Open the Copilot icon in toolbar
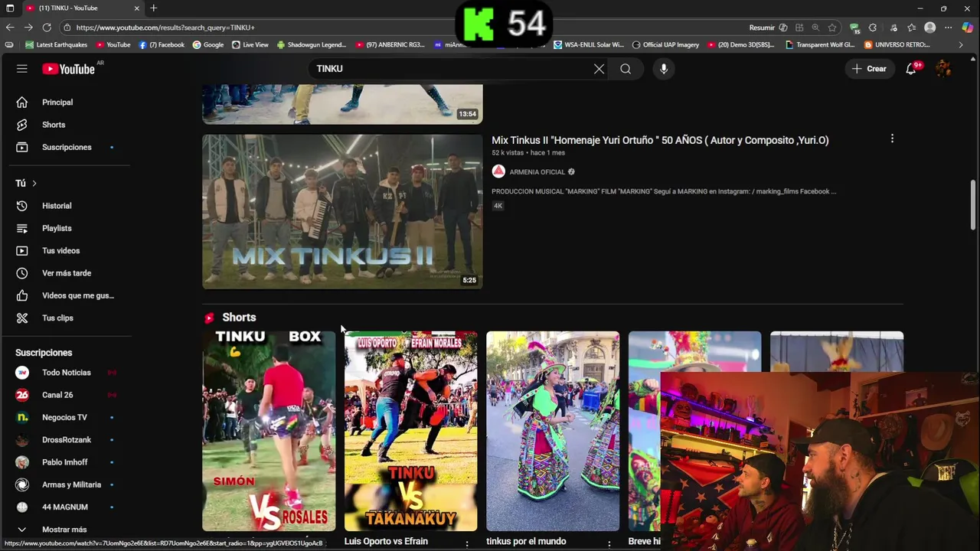 967,28
